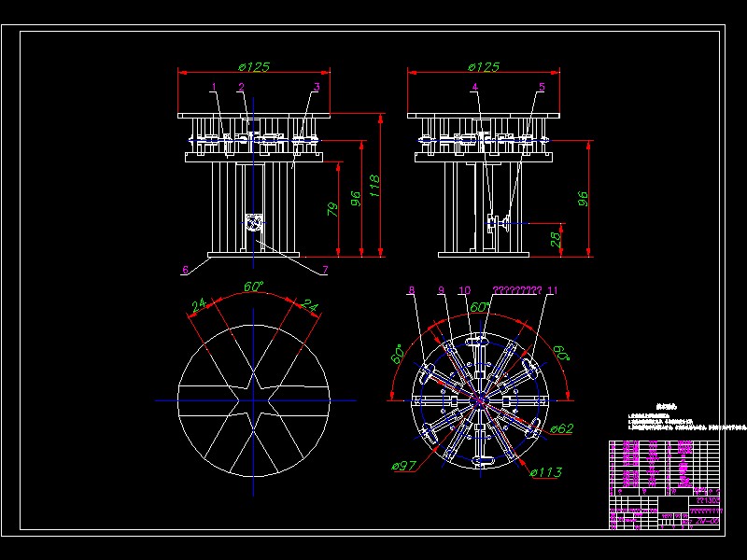Select the 221302 field in title block
The height and width of the screenshot is (560, 747).
tap(707, 499)
